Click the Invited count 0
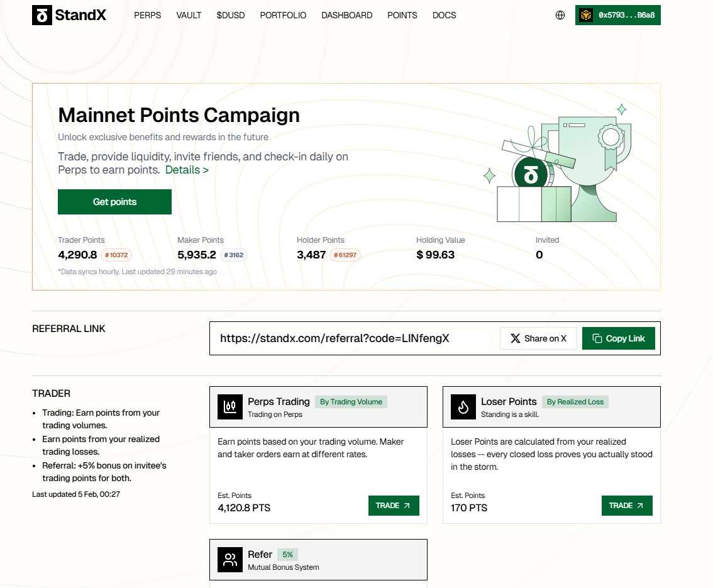The image size is (713, 588). coord(539,255)
